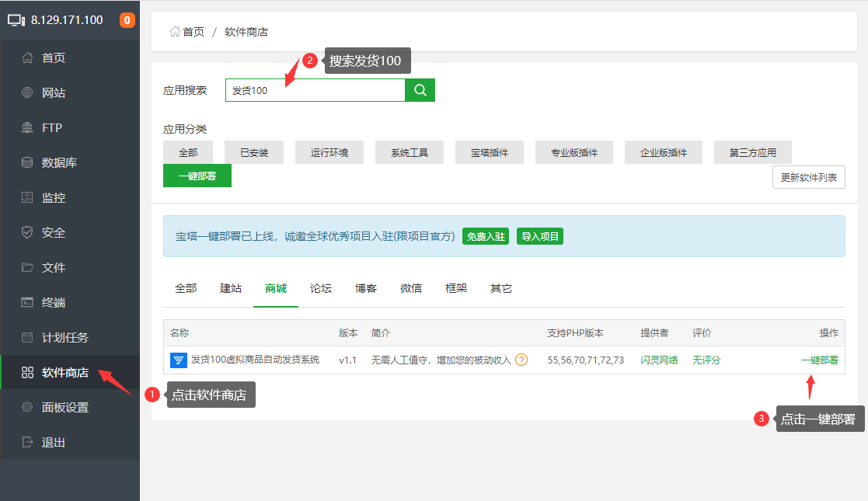Click the monitor chart icon for 监控

[27, 197]
